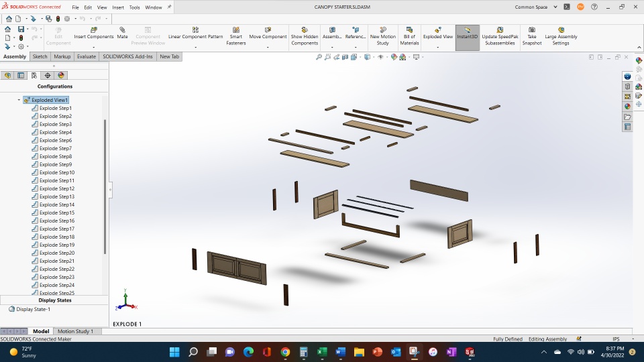The width and height of the screenshot is (644, 362).
Task: Select the Mate tool
Action: click(x=122, y=34)
